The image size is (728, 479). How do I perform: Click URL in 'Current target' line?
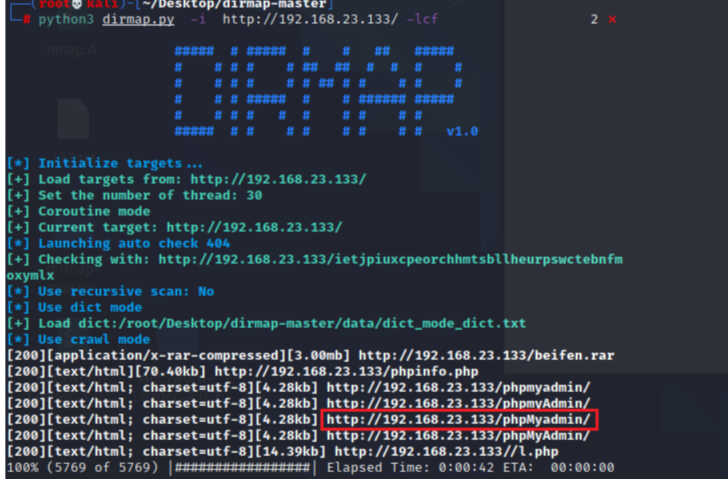point(254,227)
